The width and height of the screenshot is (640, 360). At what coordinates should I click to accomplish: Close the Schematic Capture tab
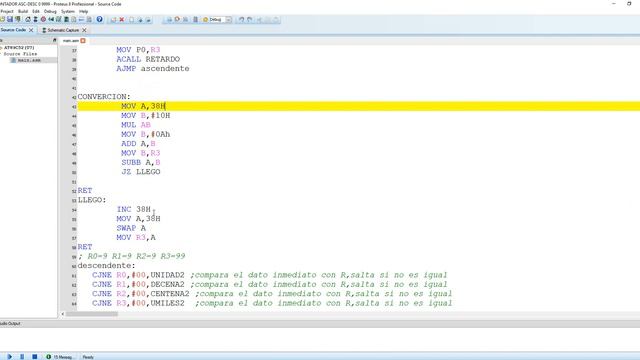[x=84, y=30]
